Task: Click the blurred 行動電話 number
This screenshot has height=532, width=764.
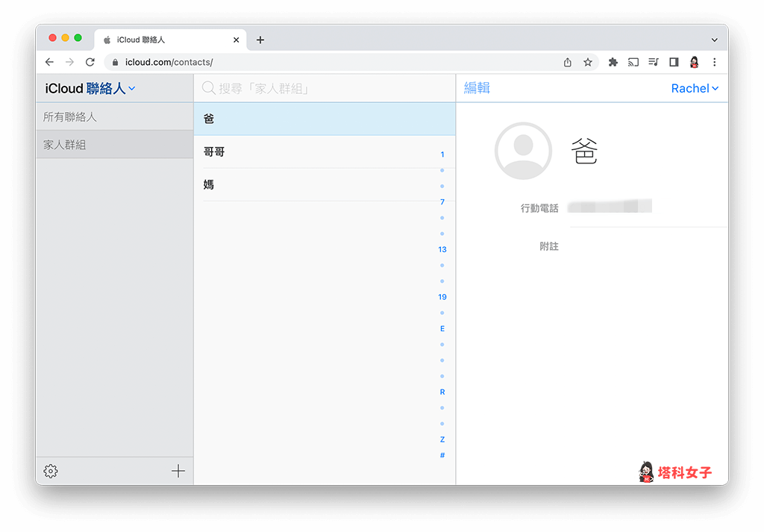Action: 610,206
